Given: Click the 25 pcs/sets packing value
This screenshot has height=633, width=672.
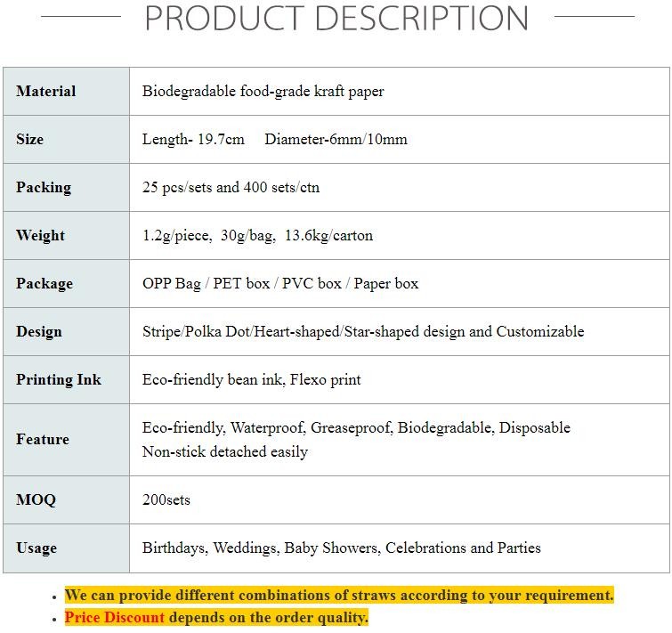Looking at the screenshot, I should (x=231, y=187).
